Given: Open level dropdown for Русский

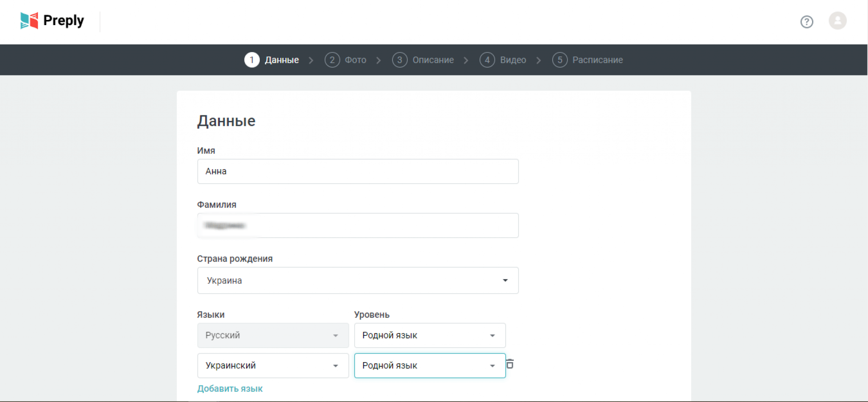Looking at the screenshot, I should tap(429, 335).
